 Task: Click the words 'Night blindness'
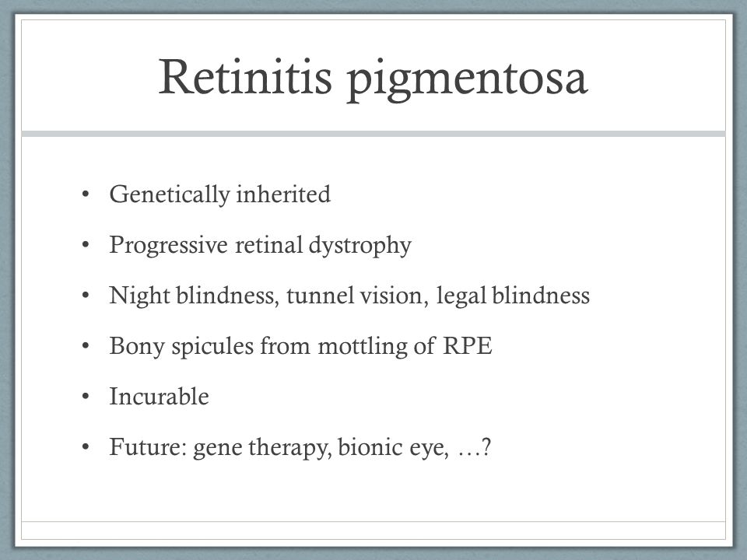click(x=192, y=296)
